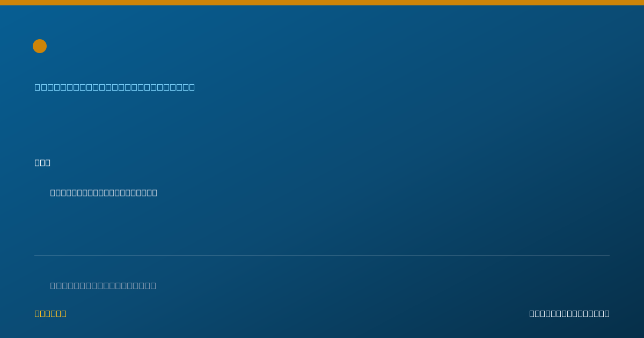
Task: Click last glyph of yellow footer text
Action: 64,313
